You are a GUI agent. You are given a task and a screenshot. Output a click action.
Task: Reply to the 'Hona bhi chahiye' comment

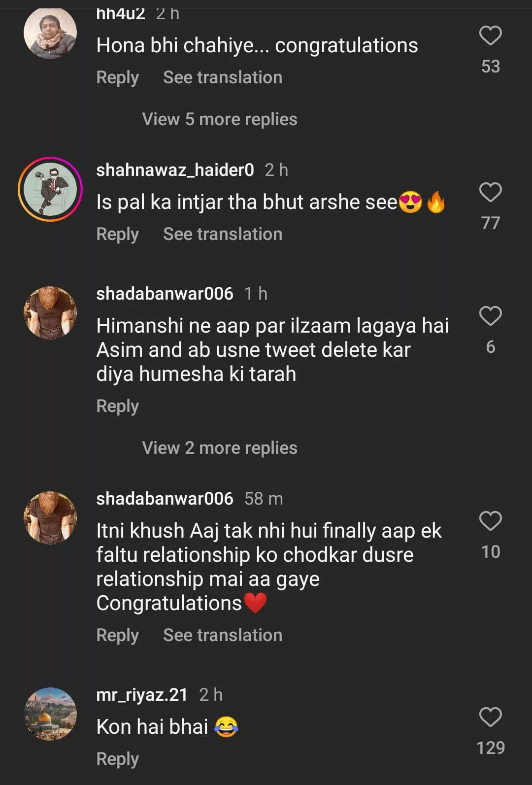117,77
